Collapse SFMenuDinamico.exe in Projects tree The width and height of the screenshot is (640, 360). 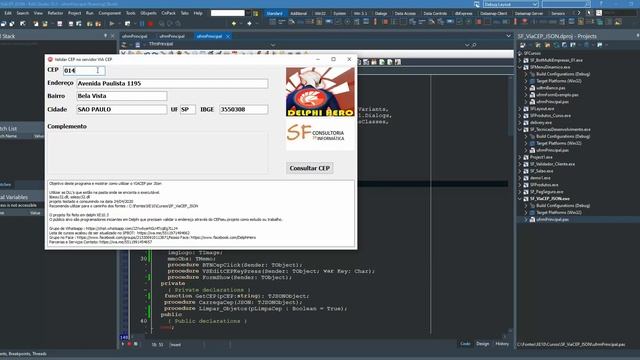(x=520, y=67)
